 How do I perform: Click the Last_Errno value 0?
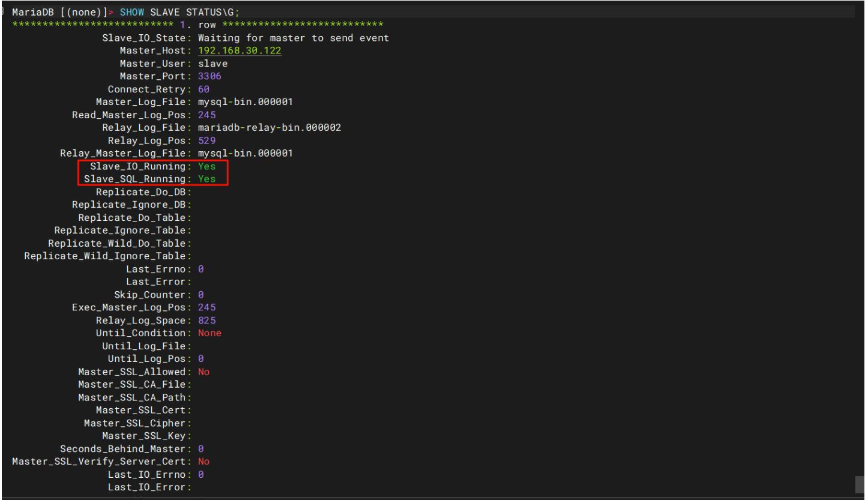click(x=200, y=269)
